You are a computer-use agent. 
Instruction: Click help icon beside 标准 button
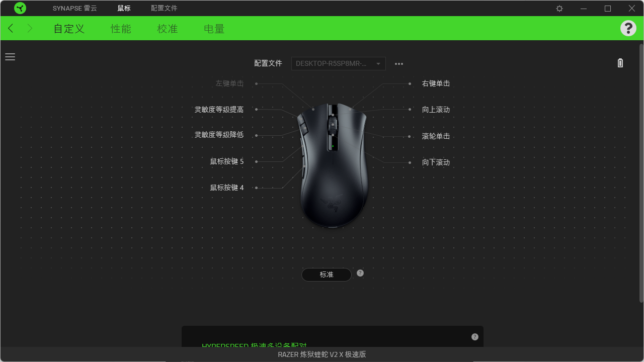(360, 273)
